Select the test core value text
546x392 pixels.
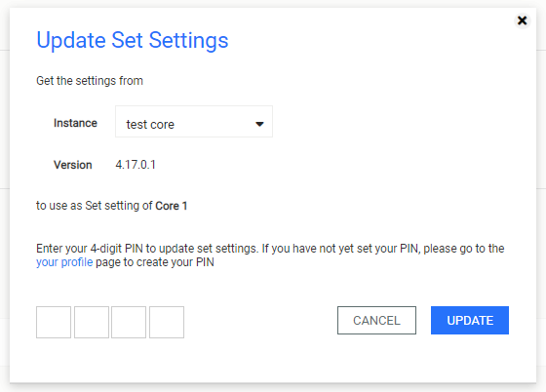(150, 124)
